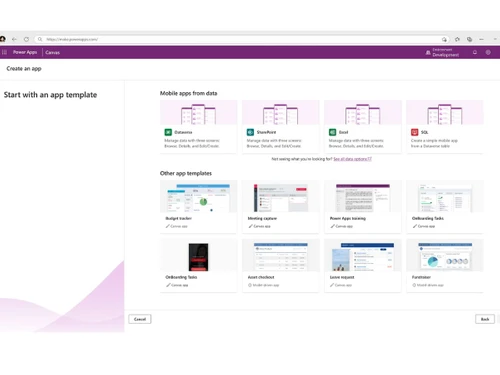Viewport: 500px width, 375px height.
Task: Click the SharePoint card description text
Action: click(274, 143)
